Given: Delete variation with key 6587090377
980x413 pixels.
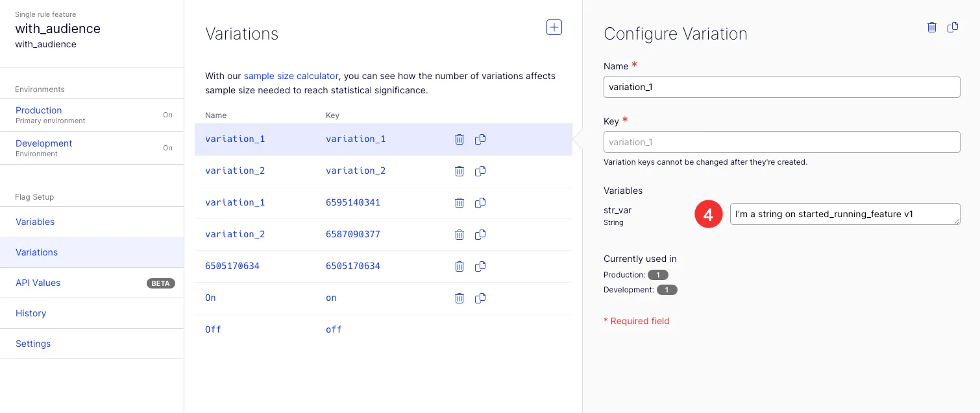Looking at the screenshot, I should pyautogui.click(x=459, y=235).
